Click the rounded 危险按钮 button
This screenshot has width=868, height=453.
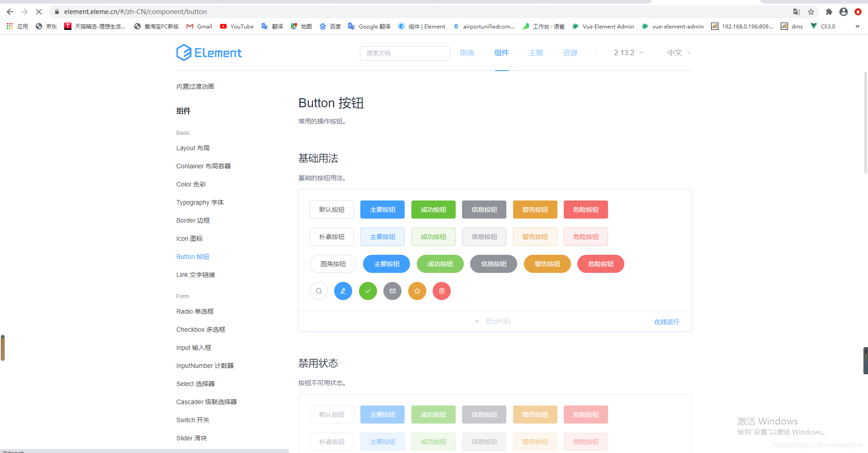point(601,264)
